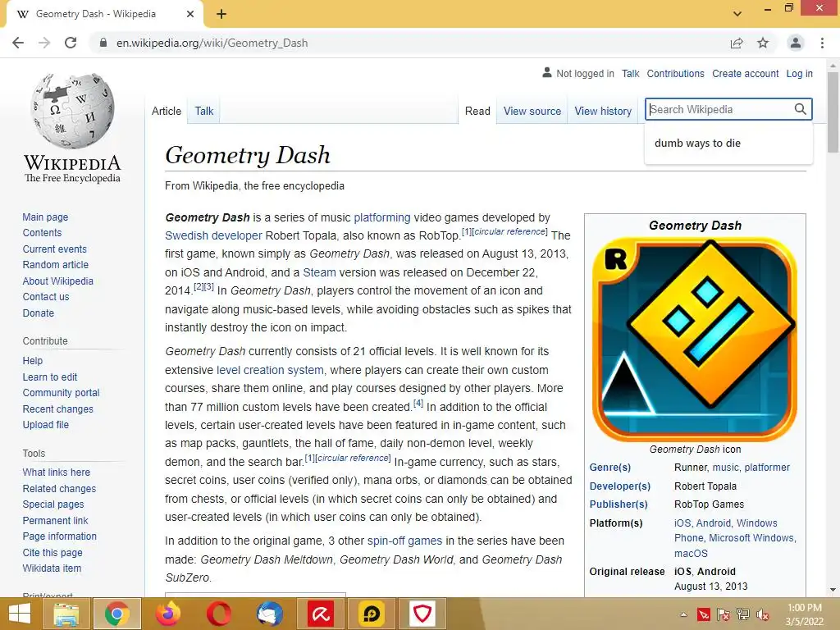840x630 pixels.
Task: Close the Geometry Dash Wikipedia tab
Action: click(x=190, y=14)
